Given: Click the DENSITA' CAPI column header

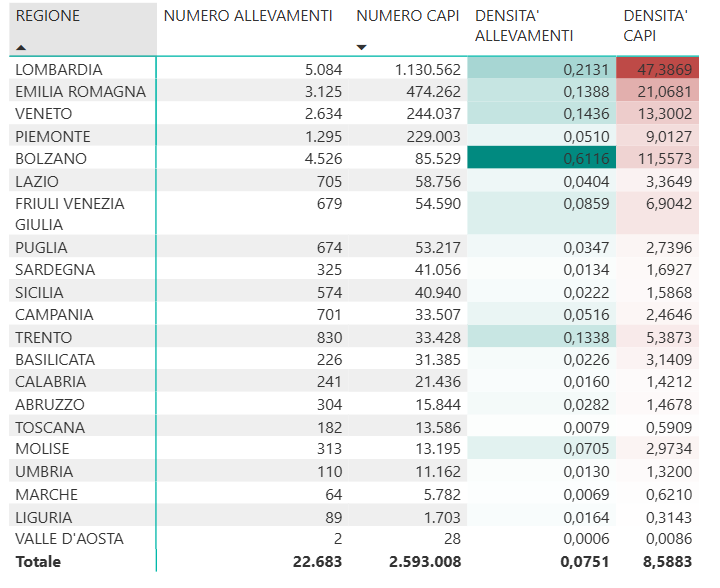Looking at the screenshot, I should (655, 26).
